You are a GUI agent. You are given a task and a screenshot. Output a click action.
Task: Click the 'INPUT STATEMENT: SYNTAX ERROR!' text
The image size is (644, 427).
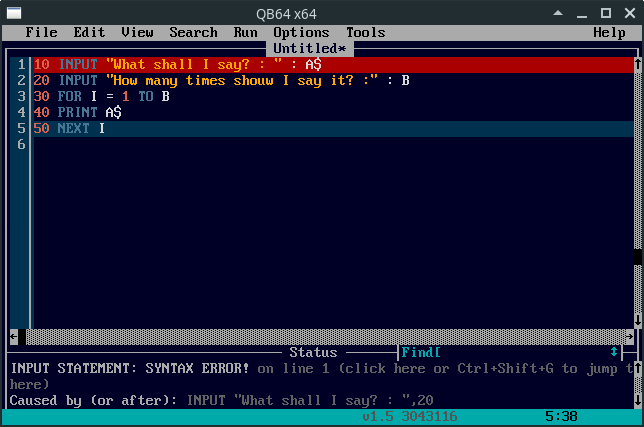(x=130, y=368)
